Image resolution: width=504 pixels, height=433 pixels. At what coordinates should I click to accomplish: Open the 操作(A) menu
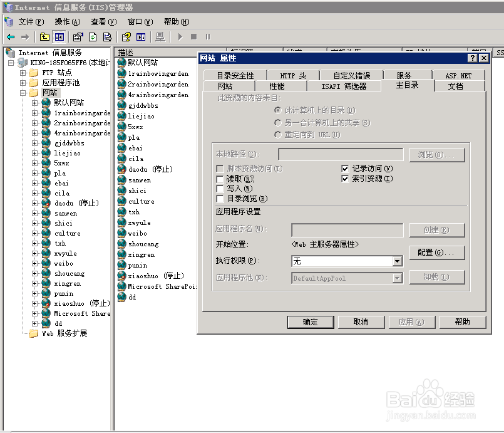[x=68, y=22]
